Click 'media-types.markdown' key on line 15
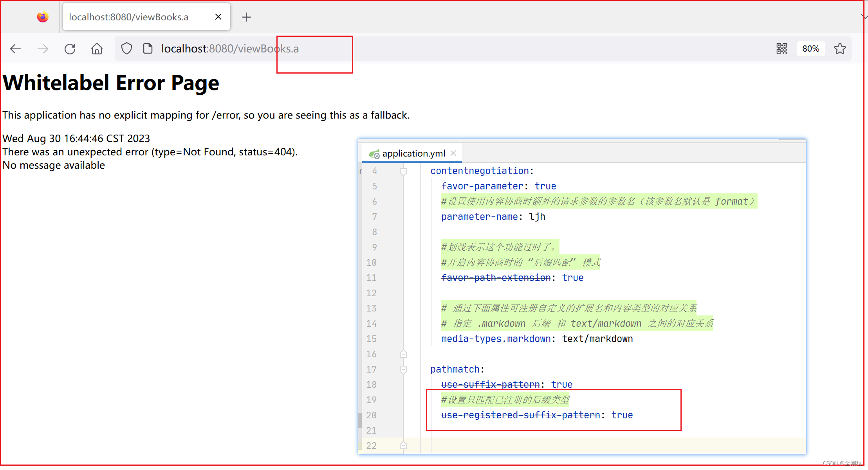Viewport: 868px width, 470px height. tap(496, 339)
